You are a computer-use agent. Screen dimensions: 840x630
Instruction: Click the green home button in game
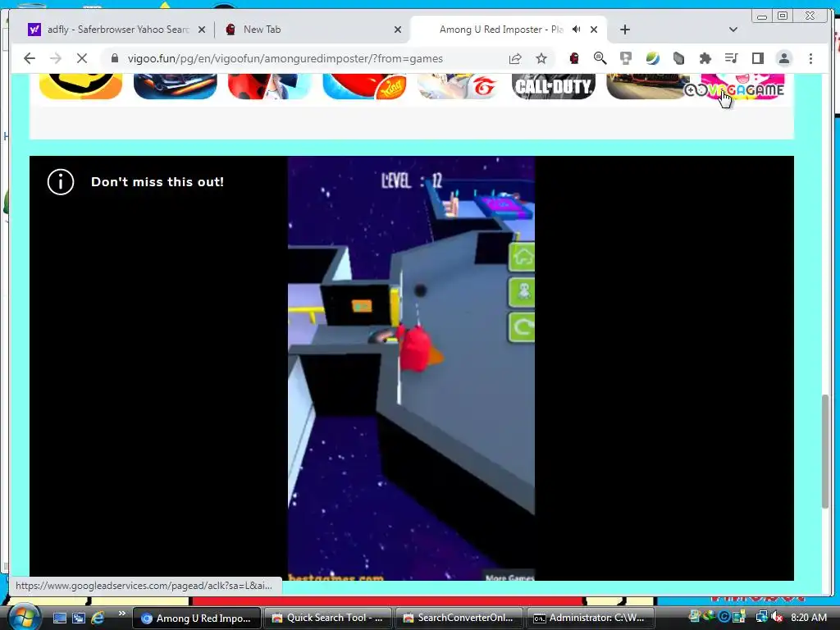pyautogui.click(x=522, y=257)
